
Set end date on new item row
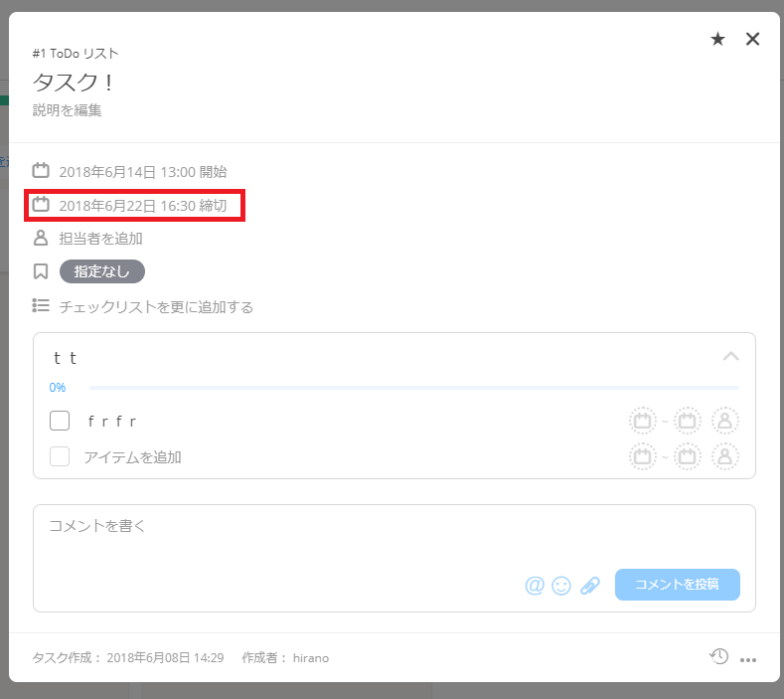tap(687, 456)
